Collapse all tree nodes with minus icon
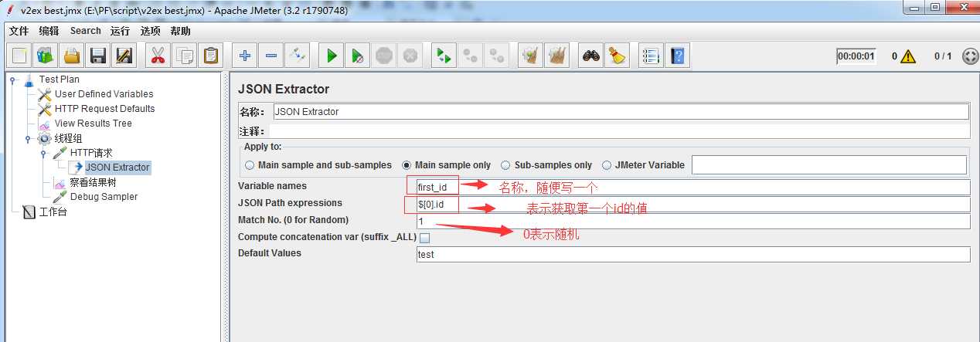 point(271,56)
